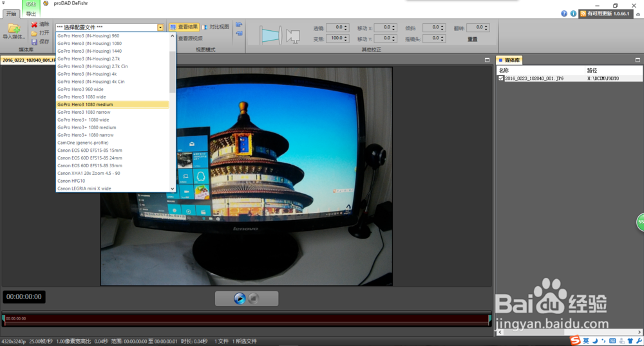Click the 路径 path column header
Screen dimensions: 644x346
coord(614,71)
